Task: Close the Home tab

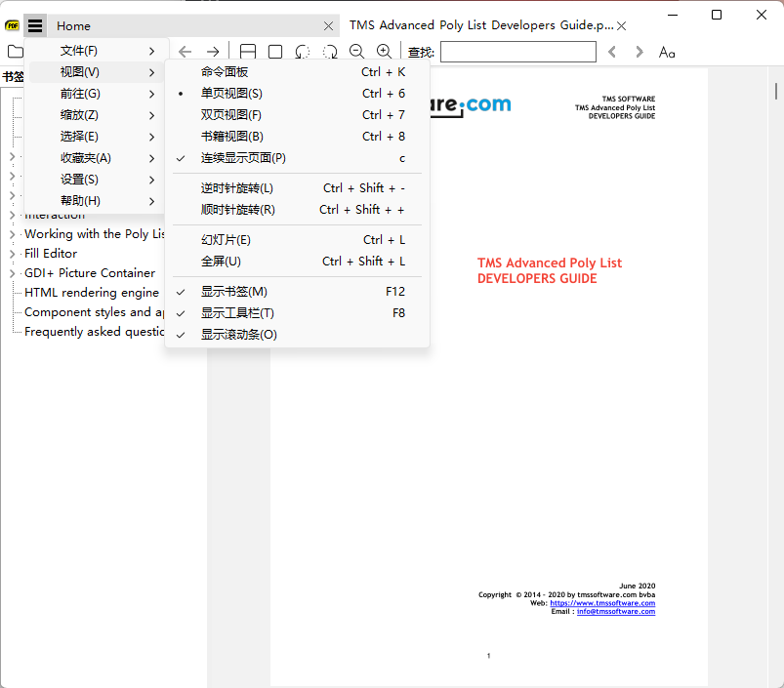Action: click(x=328, y=26)
